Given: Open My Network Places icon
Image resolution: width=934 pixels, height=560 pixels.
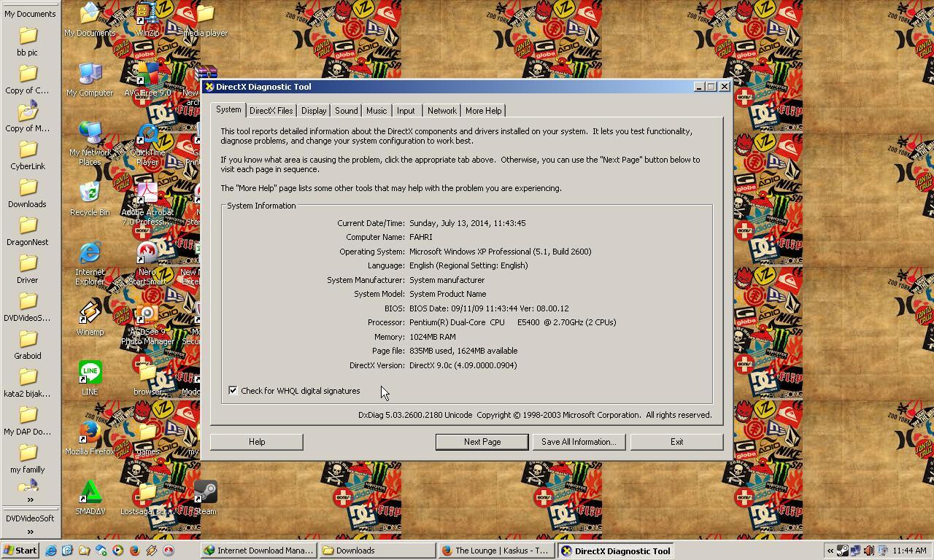Looking at the screenshot, I should pos(90,143).
